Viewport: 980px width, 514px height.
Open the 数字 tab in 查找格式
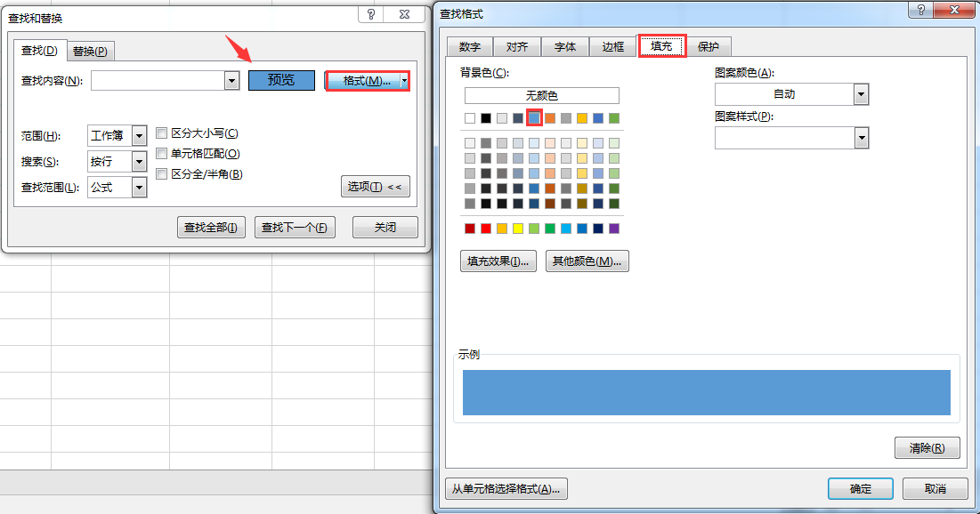click(470, 47)
